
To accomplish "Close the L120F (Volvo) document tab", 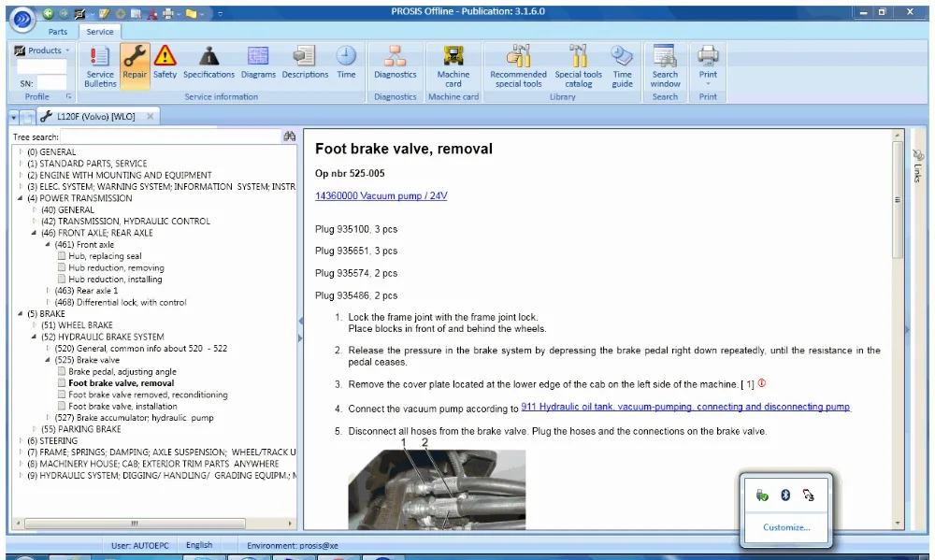I will click(x=149, y=117).
